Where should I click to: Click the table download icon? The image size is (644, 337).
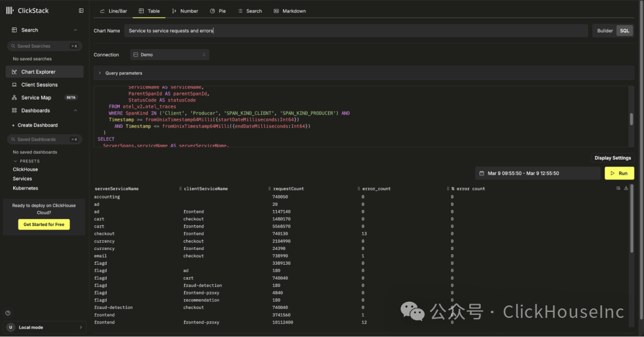(x=626, y=188)
